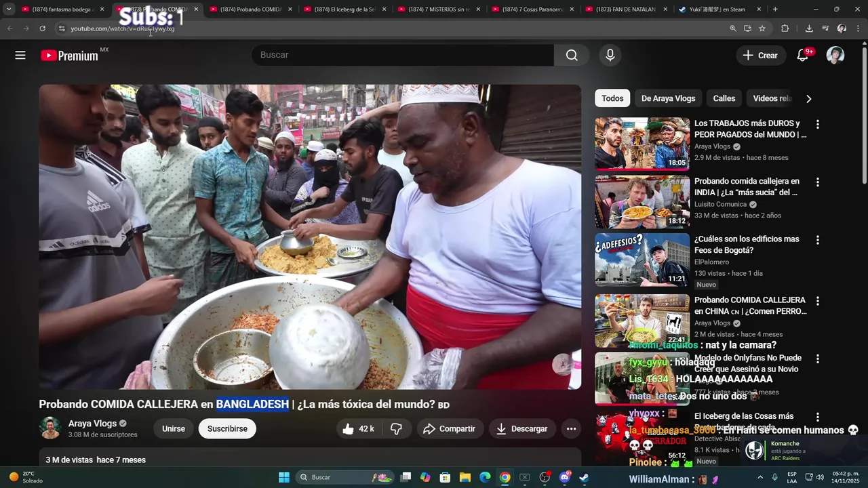Open Chrome zoom magnifier in address bar
The height and width of the screenshot is (488, 868).
[733, 28]
